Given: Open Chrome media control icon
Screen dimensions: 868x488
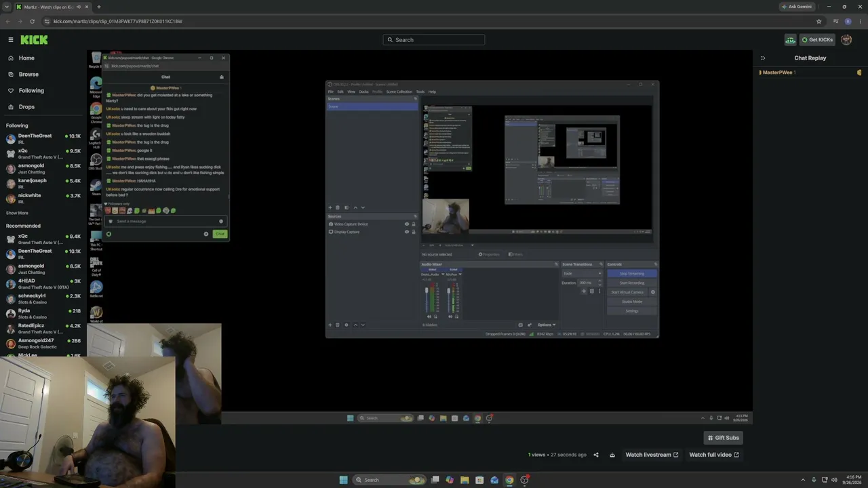Looking at the screenshot, I should (x=835, y=21).
